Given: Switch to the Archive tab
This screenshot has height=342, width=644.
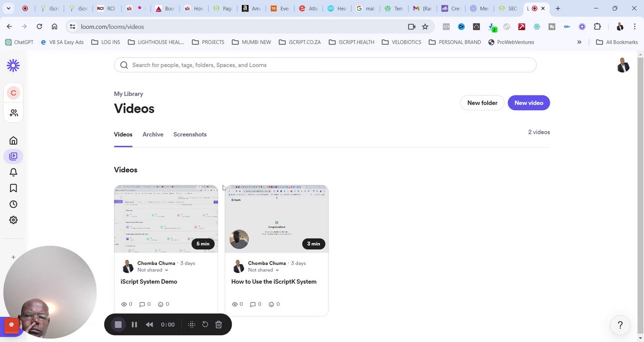Looking at the screenshot, I should (153, 134).
